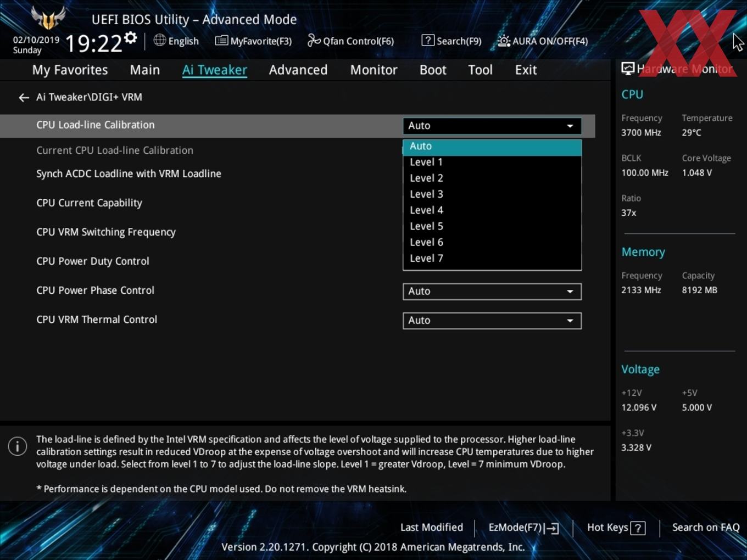Click the 19:22 clock display
The width and height of the screenshot is (747, 560).
click(94, 43)
